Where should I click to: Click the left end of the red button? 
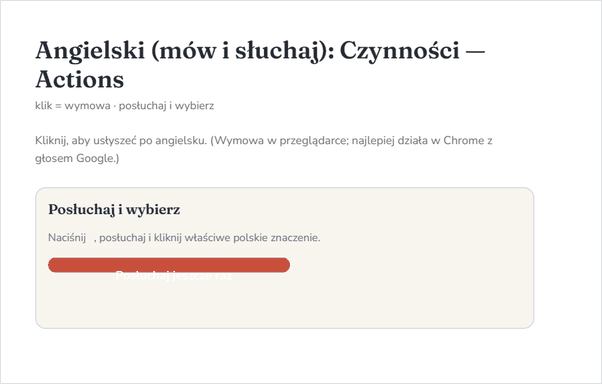point(55,265)
